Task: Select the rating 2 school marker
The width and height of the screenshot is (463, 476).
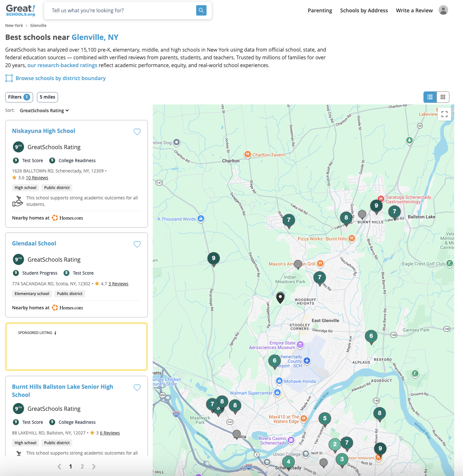Action: [x=335, y=445]
